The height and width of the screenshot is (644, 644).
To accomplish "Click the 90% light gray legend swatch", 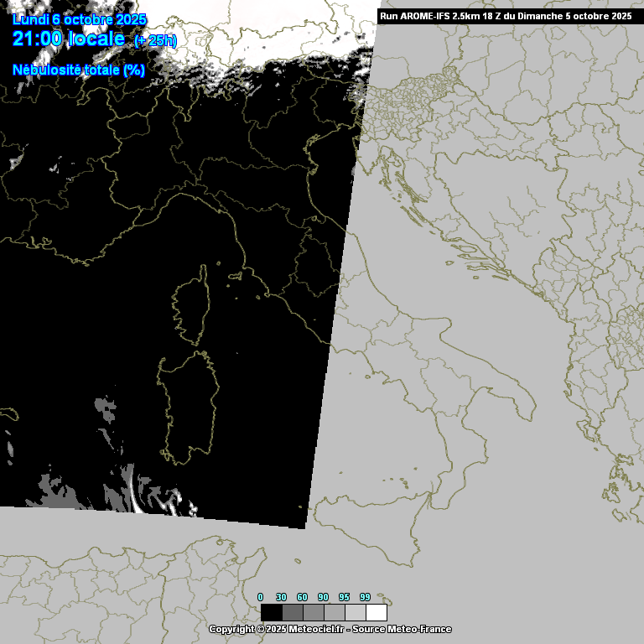I will [x=334, y=612].
